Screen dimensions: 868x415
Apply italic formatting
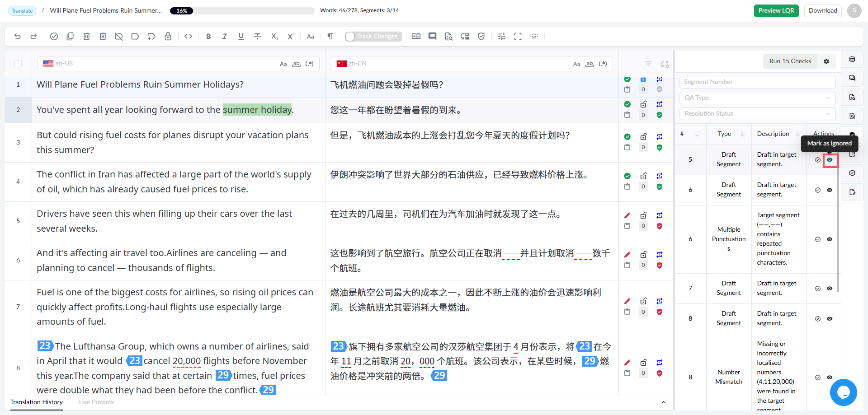[x=225, y=37]
